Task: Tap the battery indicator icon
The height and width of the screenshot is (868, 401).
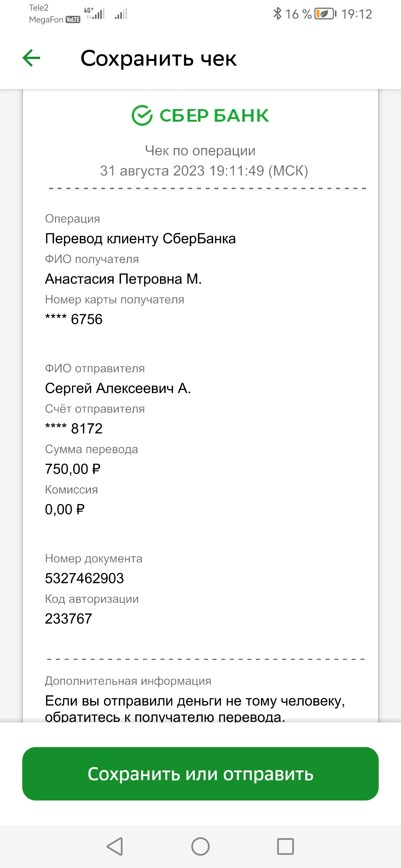Action: 325,14
